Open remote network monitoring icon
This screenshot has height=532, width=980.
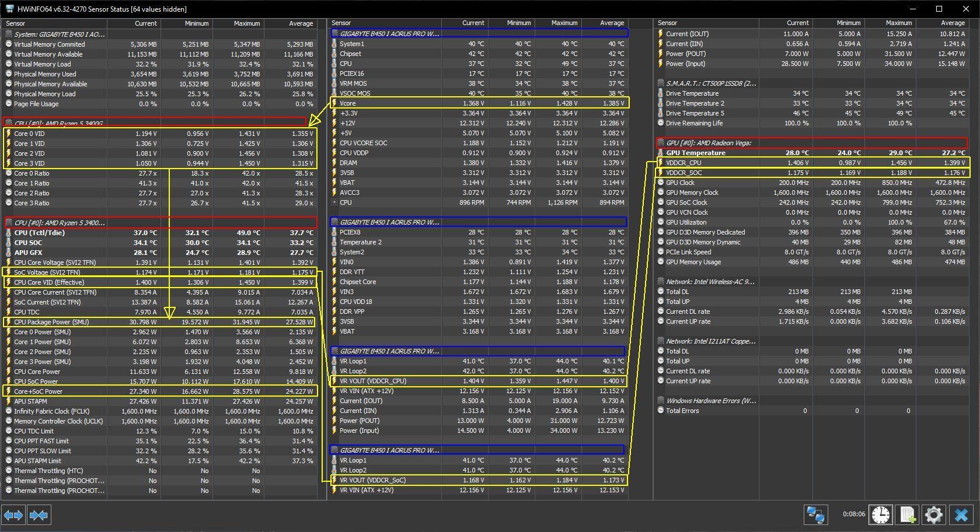815,514
